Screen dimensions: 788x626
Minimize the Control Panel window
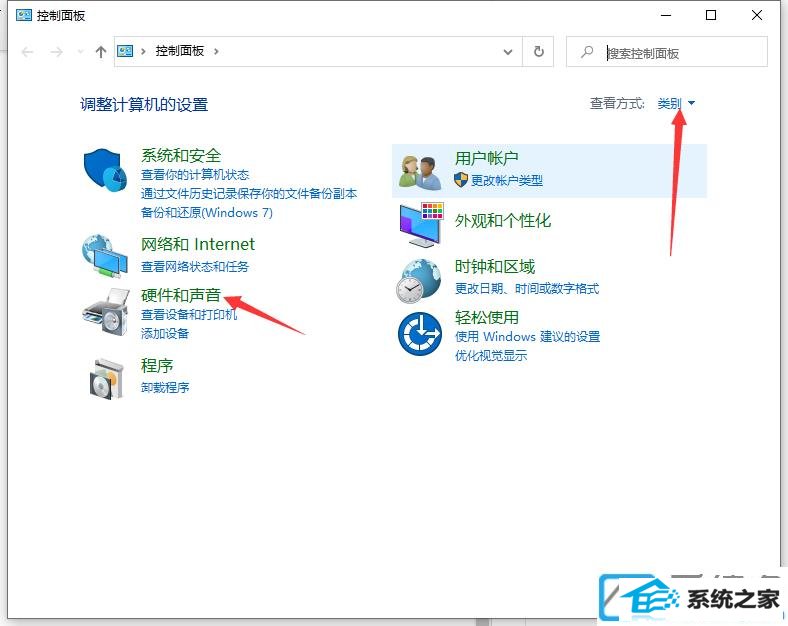pyautogui.click(x=666, y=15)
